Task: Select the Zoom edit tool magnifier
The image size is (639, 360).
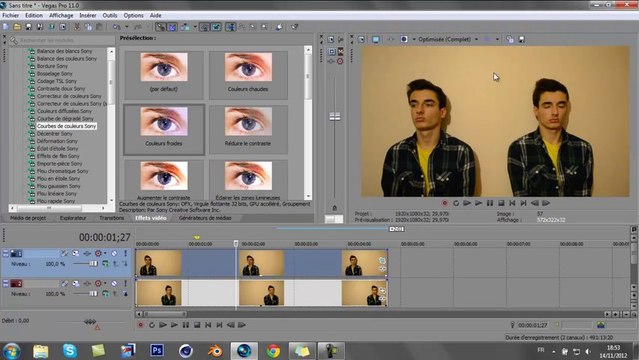Action: [x=265, y=27]
